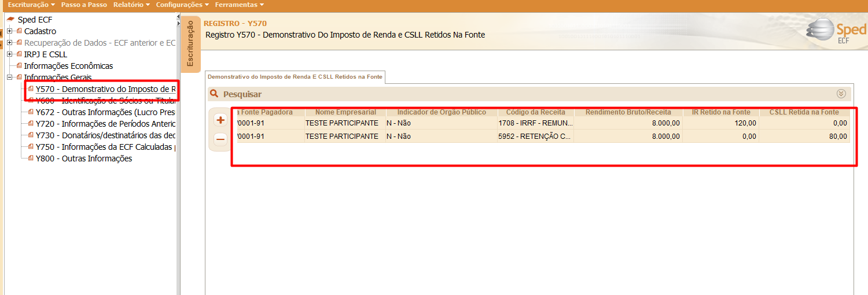Sort by Rendimento Bruto/Receita column
The height and width of the screenshot is (295, 868).
628,112
